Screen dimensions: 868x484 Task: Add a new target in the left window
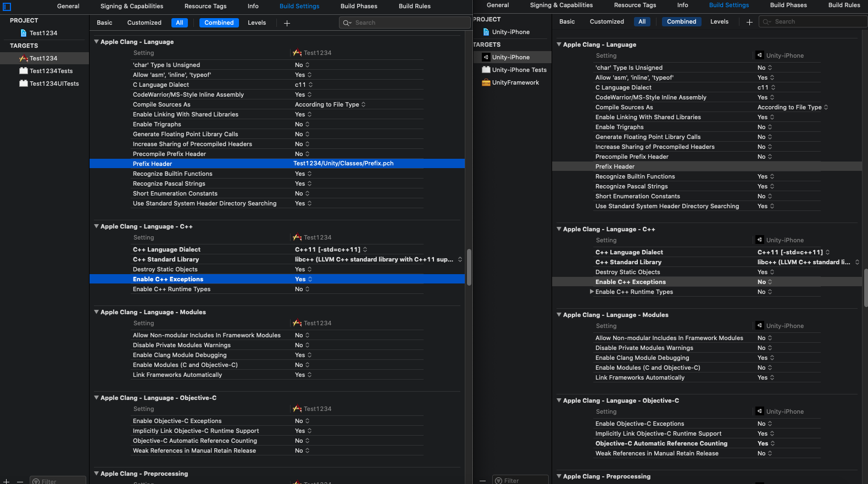7,481
